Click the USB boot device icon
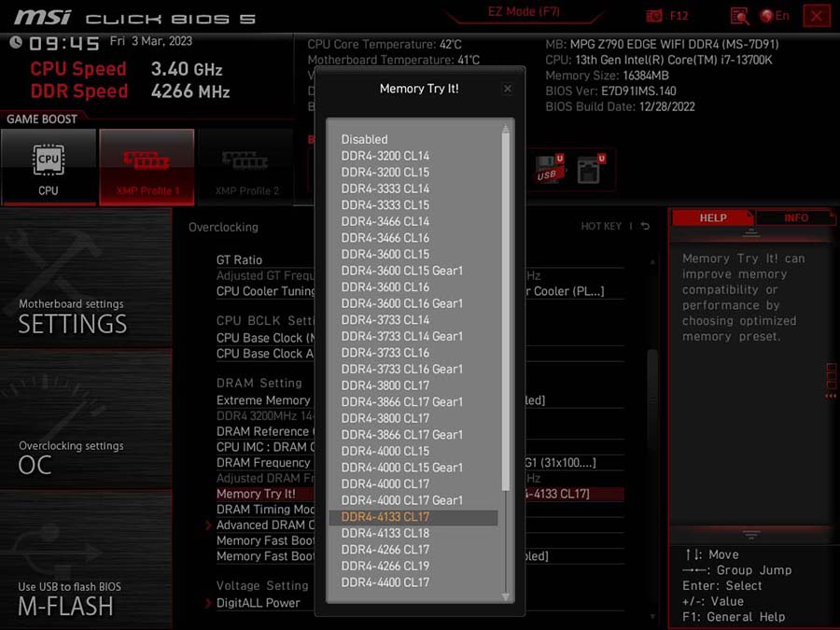840x630 pixels. [550, 170]
